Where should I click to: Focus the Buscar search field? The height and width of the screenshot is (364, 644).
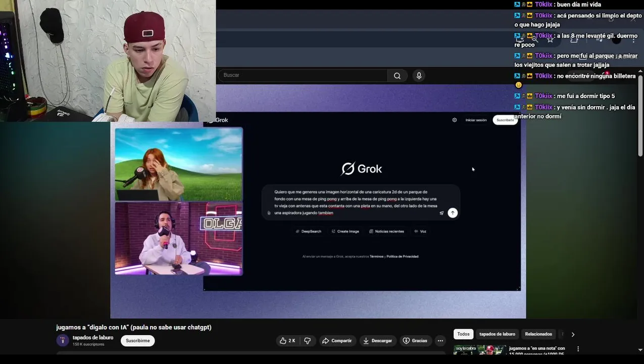pos(303,75)
